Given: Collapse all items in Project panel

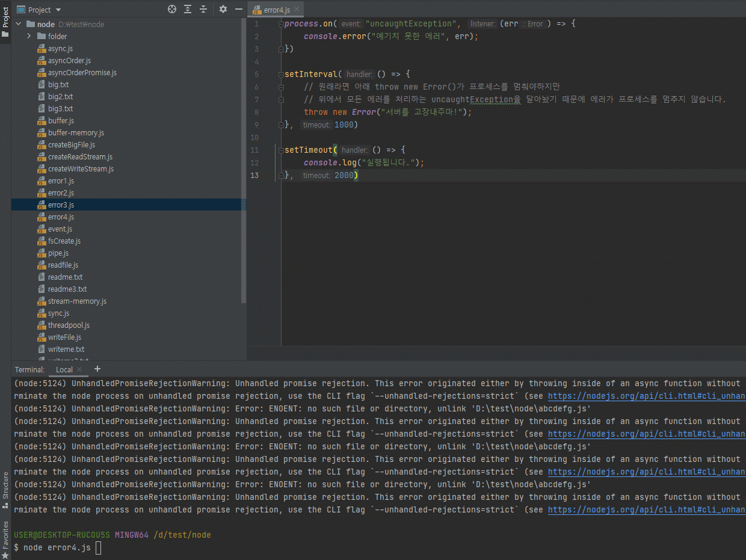Looking at the screenshot, I should coord(203,9).
